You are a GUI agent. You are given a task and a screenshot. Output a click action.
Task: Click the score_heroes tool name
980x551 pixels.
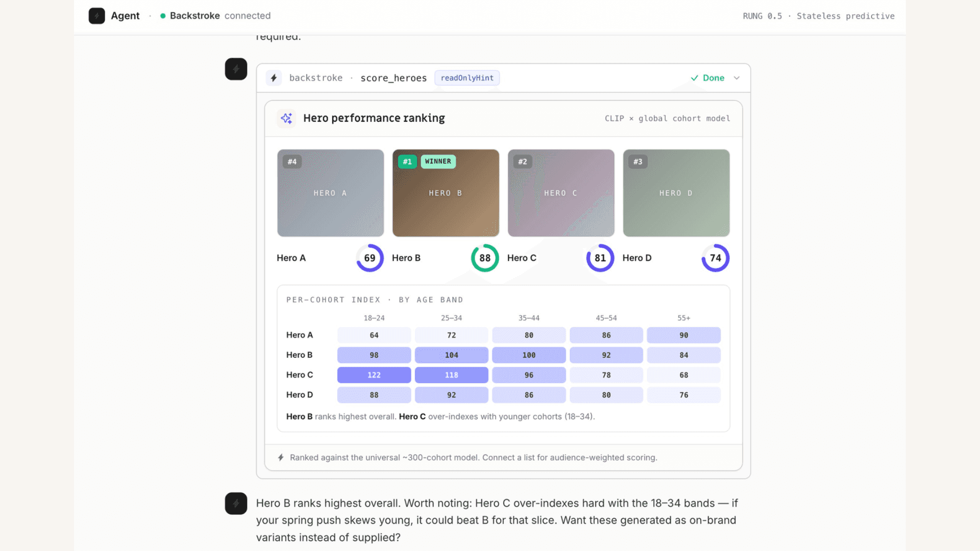(x=394, y=78)
